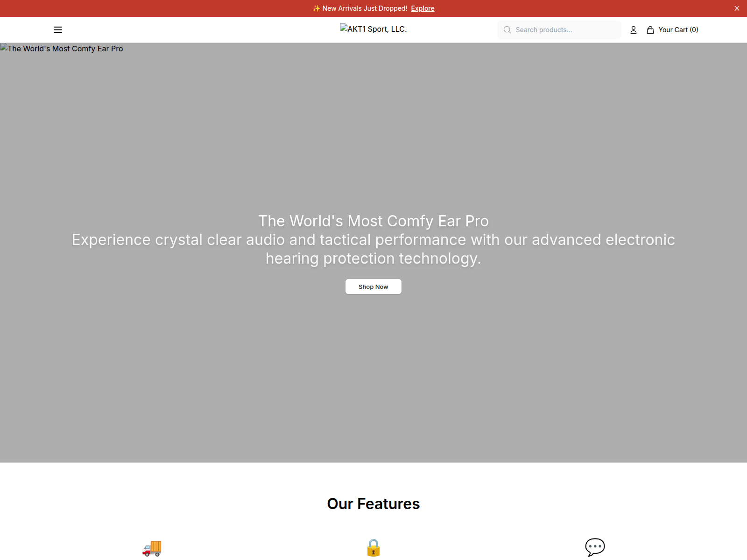747x560 pixels.
Task: Follow the Explore link in the banner
Action: (x=423, y=8)
